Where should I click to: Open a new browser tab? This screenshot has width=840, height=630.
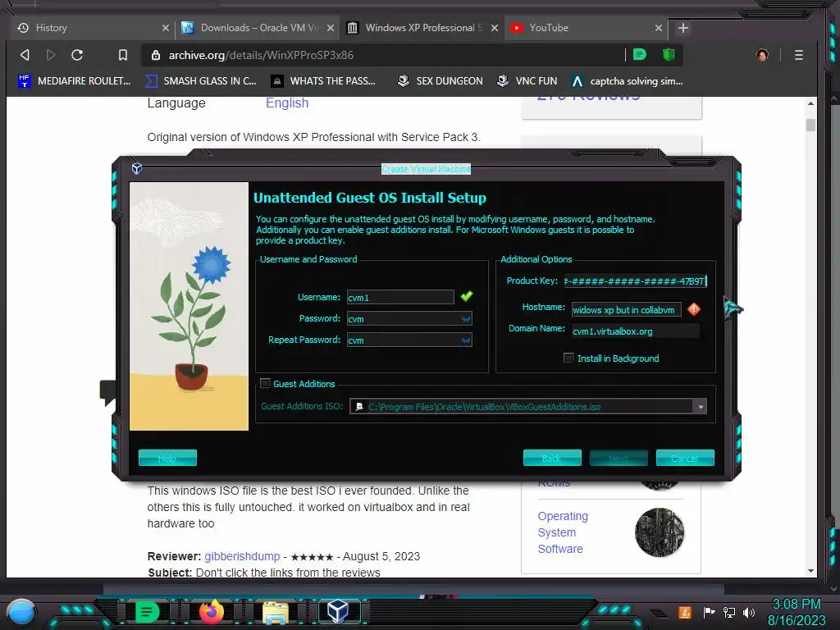683,28
